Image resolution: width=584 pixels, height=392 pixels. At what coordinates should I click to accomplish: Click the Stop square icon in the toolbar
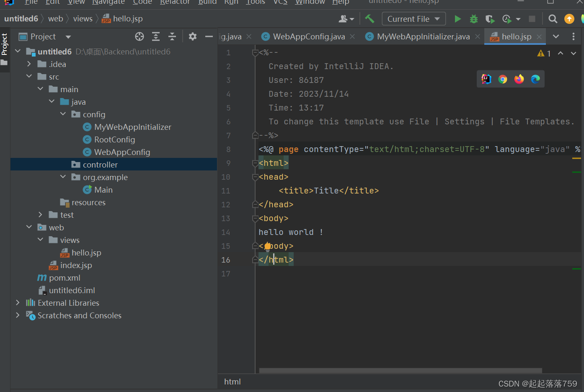pos(532,19)
